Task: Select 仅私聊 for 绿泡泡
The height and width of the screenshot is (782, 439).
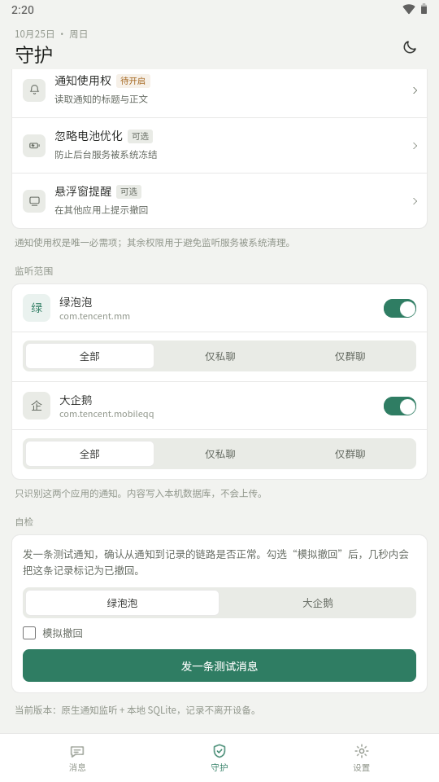Action: tap(220, 356)
